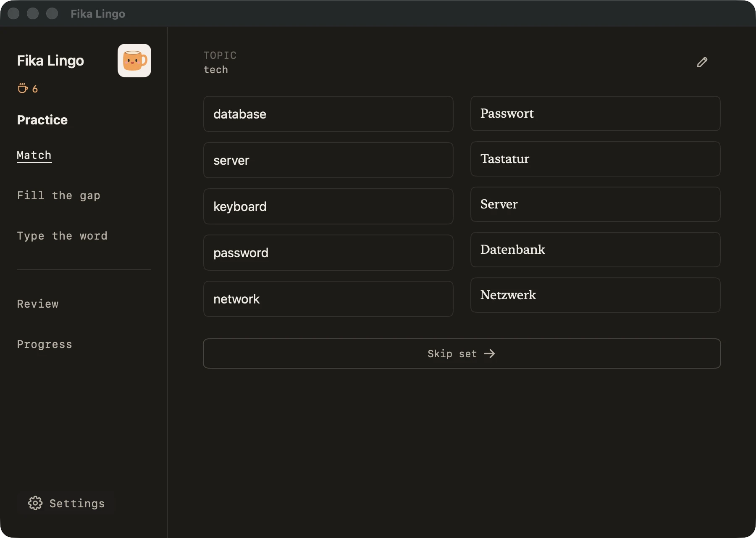Viewport: 756px width, 538px height.
Task: Pick the German word Netzwerk
Action: point(596,295)
